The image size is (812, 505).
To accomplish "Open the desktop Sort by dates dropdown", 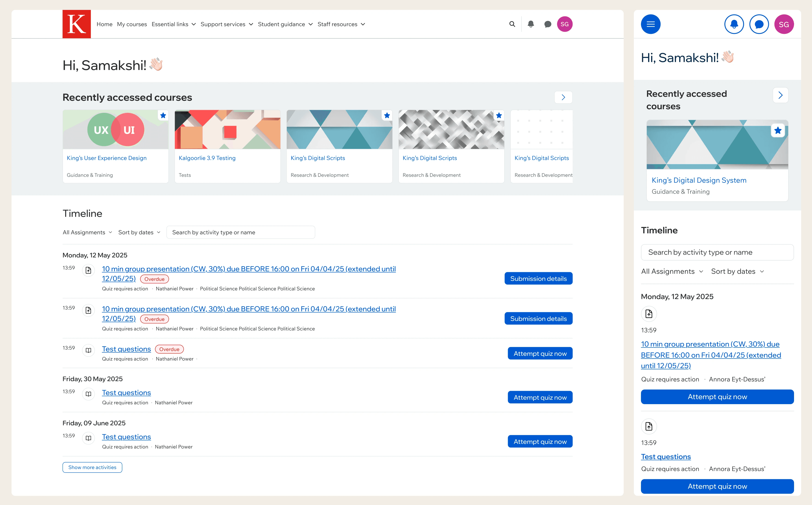I will (x=139, y=232).
